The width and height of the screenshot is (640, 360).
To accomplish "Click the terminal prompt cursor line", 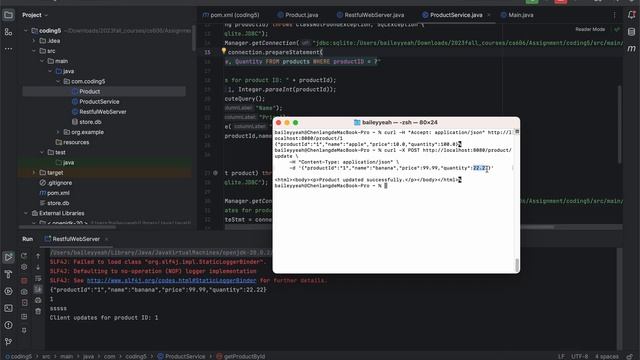I will [331, 186].
